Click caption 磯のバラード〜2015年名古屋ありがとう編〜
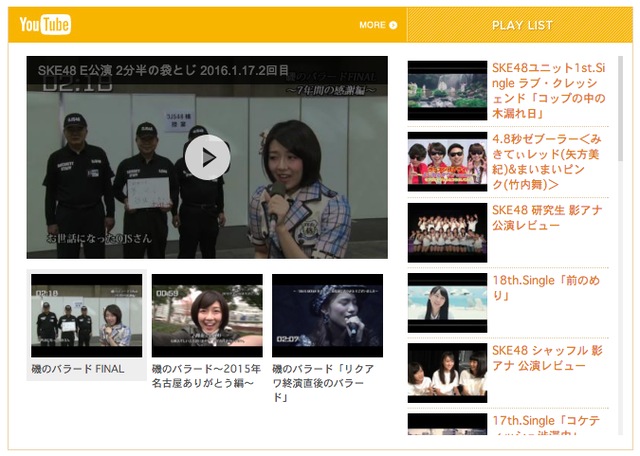This screenshot has width=640, height=456. (206, 376)
